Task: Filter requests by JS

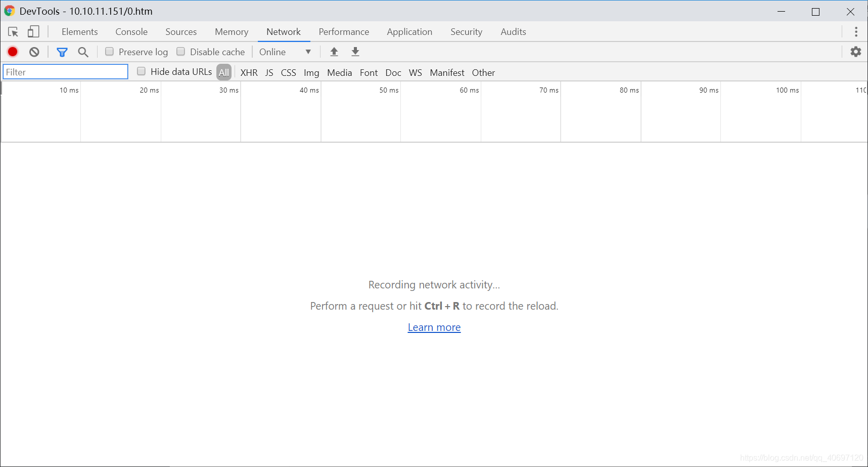Action: [269, 72]
